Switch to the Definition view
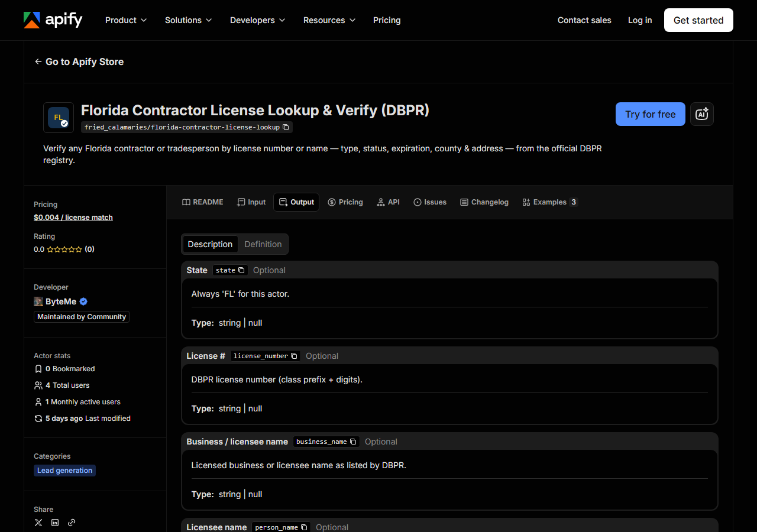Screen dimensions: 757x532 click(263, 244)
